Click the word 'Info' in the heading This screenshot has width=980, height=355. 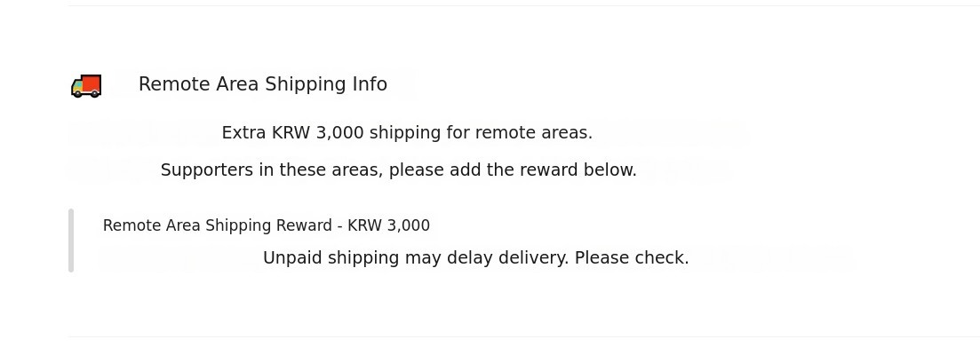[x=370, y=84]
